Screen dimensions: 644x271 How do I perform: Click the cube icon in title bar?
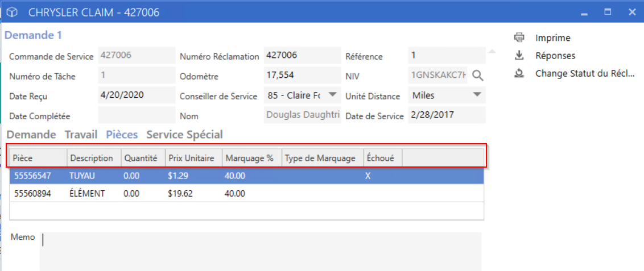click(x=14, y=12)
